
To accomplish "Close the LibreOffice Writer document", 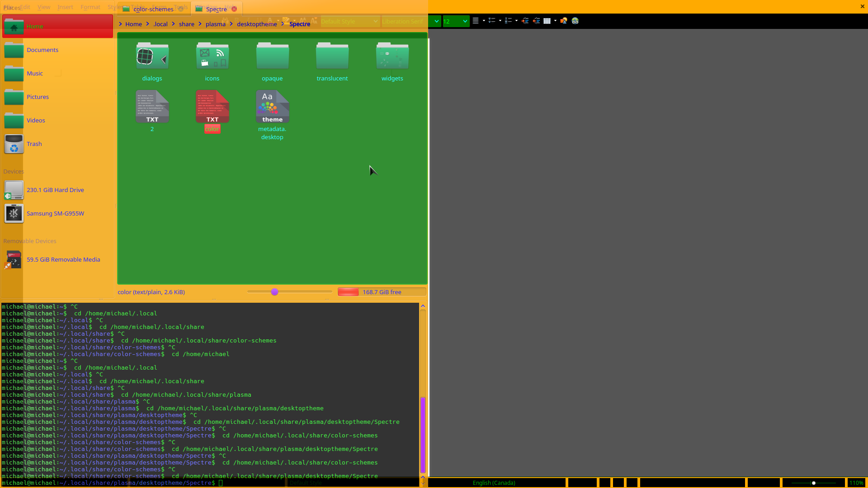I will pyautogui.click(x=862, y=6).
